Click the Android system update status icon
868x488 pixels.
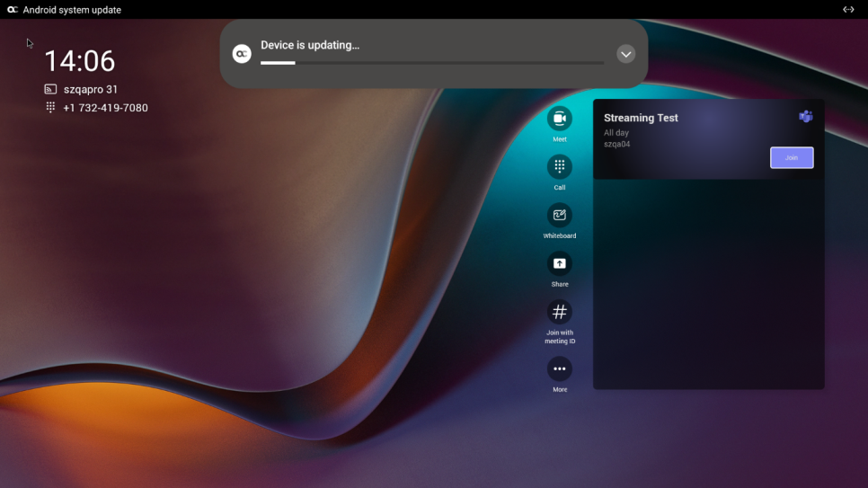click(x=13, y=10)
